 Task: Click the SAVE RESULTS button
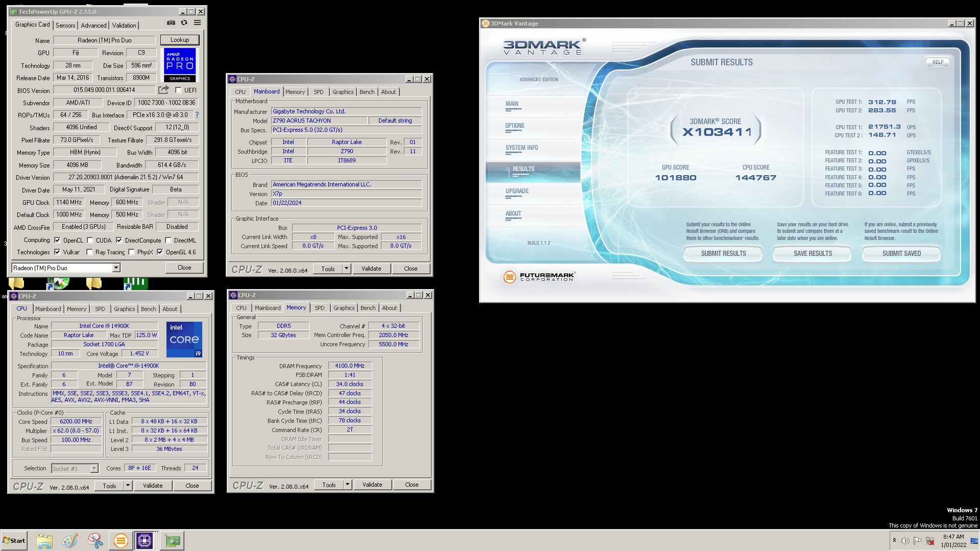click(812, 253)
